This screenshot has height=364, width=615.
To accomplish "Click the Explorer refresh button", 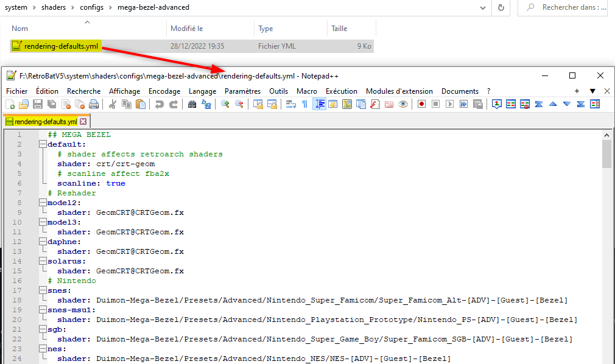I will [501, 7].
